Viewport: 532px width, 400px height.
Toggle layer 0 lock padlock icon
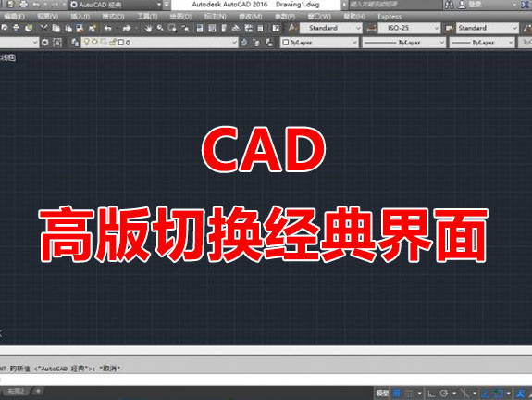click(112, 42)
